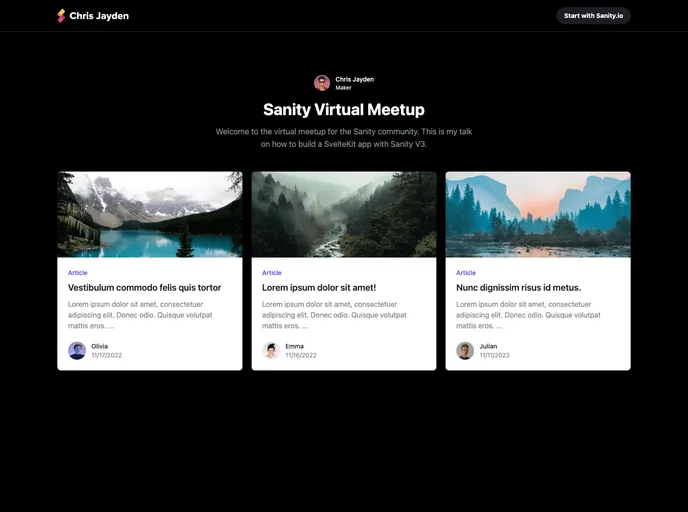Select the author name Olivia
The height and width of the screenshot is (512, 688).
click(100, 346)
